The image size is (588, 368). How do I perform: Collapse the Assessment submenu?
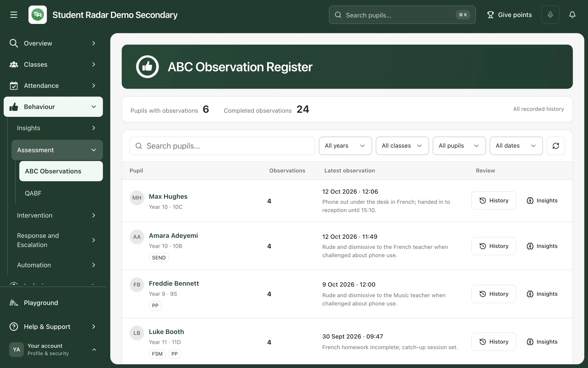(x=93, y=150)
